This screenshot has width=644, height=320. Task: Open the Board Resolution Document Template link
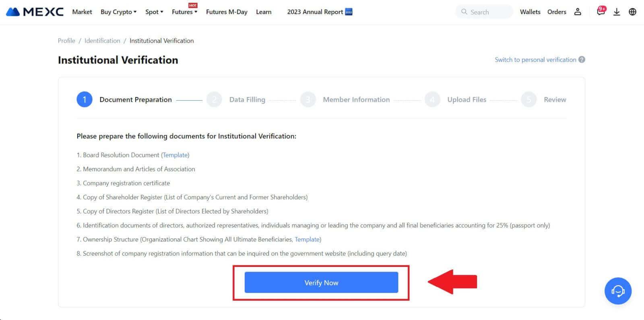pos(175,155)
